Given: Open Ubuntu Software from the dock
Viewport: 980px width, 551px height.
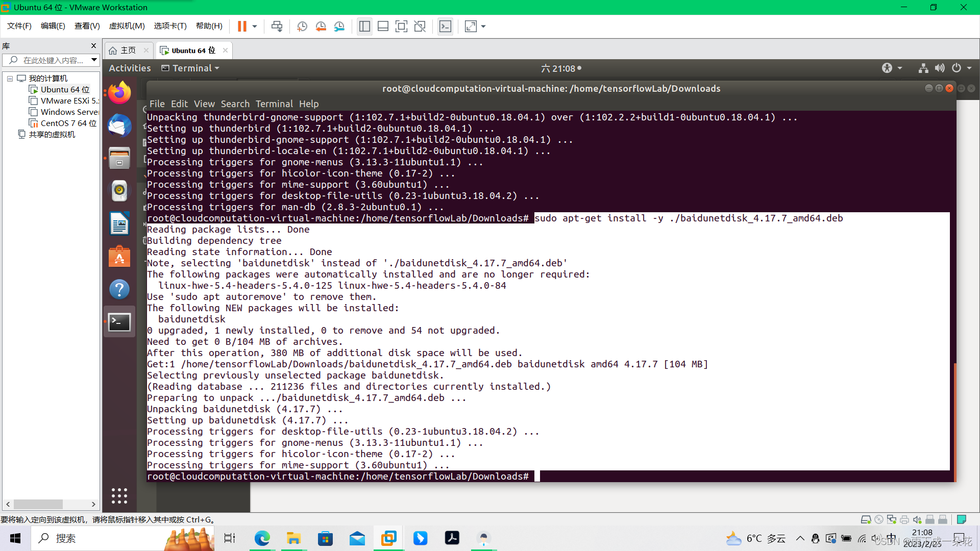Looking at the screenshot, I should (119, 257).
